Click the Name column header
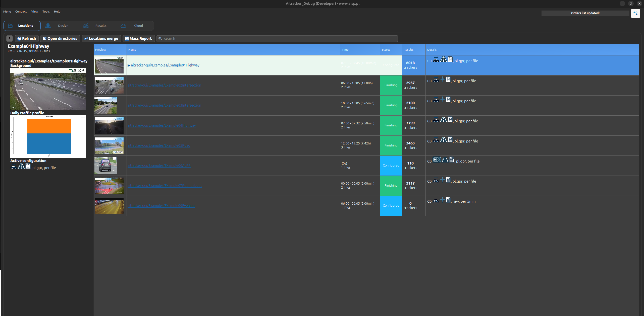Screen dimensions: 644x316 point(233,50)
